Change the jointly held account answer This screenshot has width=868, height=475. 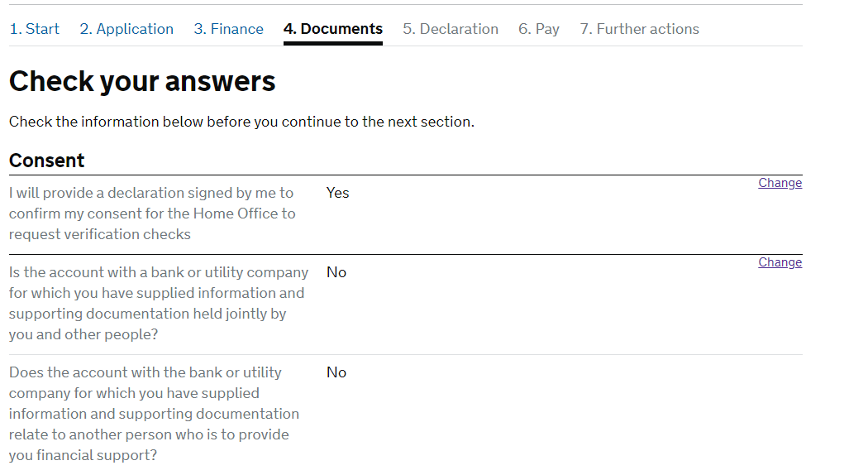pos(780,262)
